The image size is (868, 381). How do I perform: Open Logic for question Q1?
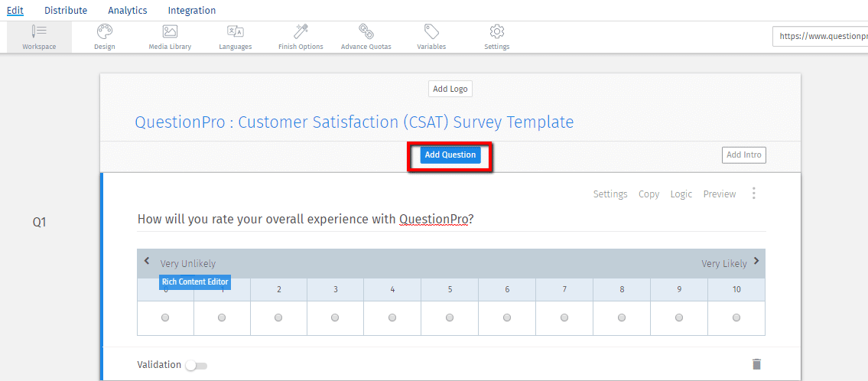coord(681,194)
